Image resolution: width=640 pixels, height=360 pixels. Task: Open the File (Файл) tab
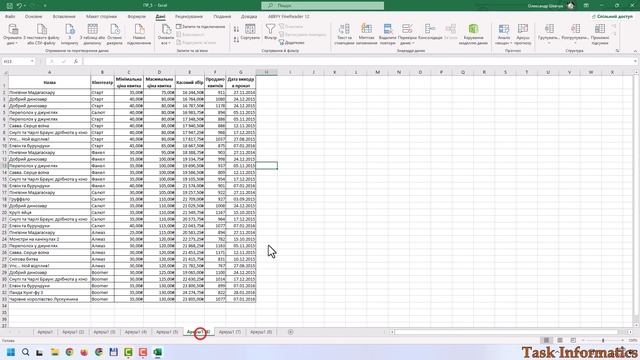[10, 17]
